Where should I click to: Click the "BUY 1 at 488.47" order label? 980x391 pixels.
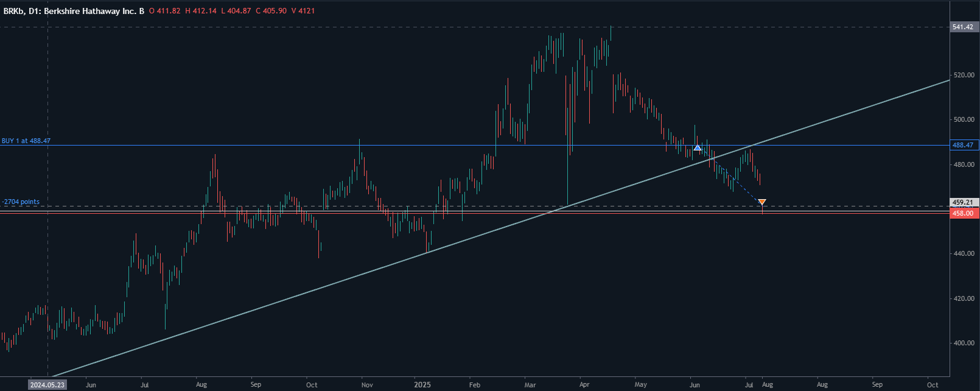click(x=26, y=141)
